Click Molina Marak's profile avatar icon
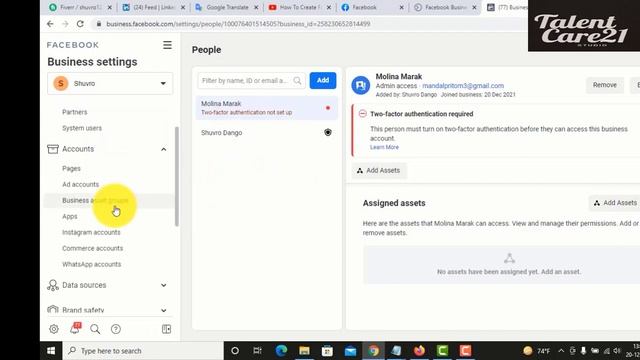Image resolution: width=640 pixels, height=360 pixels. coord(361,85)
